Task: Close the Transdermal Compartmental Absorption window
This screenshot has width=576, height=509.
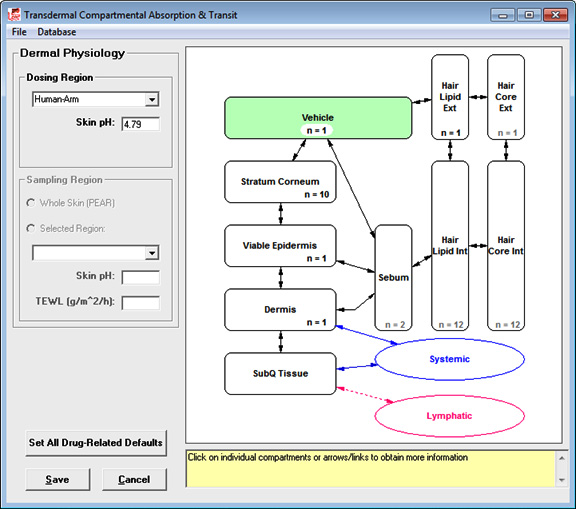Action: [x=555, y=15]
